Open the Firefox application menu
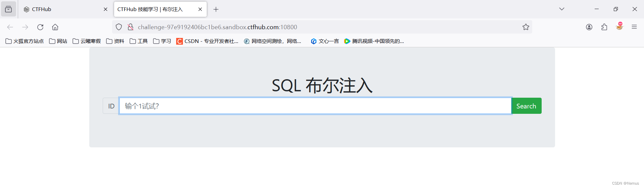644x188 pixels. click(x=634, y=27)
